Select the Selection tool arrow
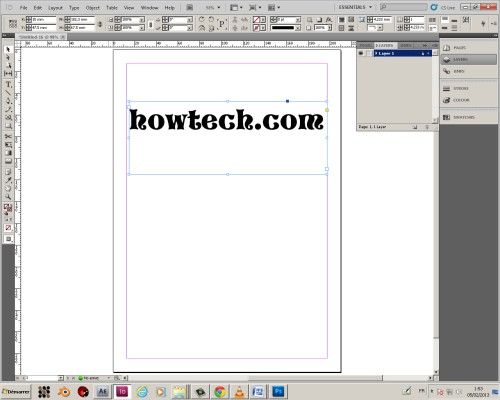 [x=8, y=49]
